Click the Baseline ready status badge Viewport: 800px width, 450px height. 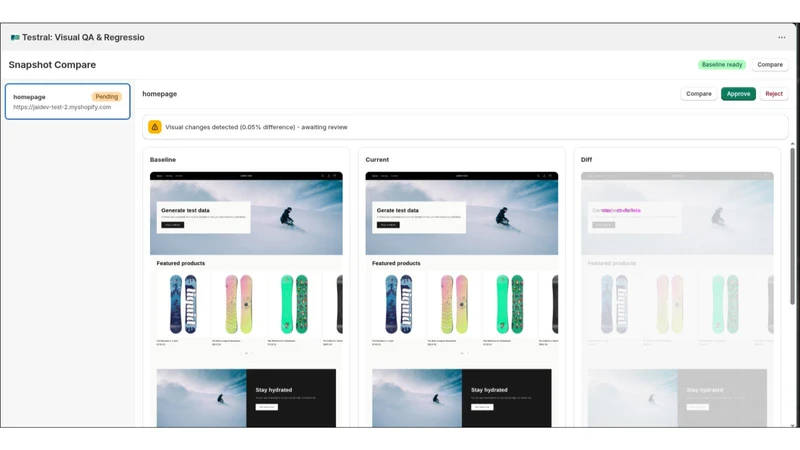click(721, 65)
